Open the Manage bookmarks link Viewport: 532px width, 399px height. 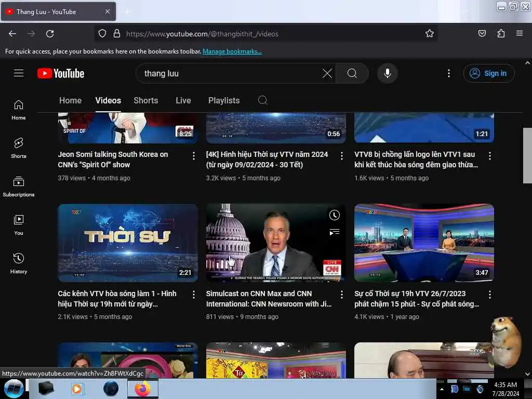pos(232,51)
